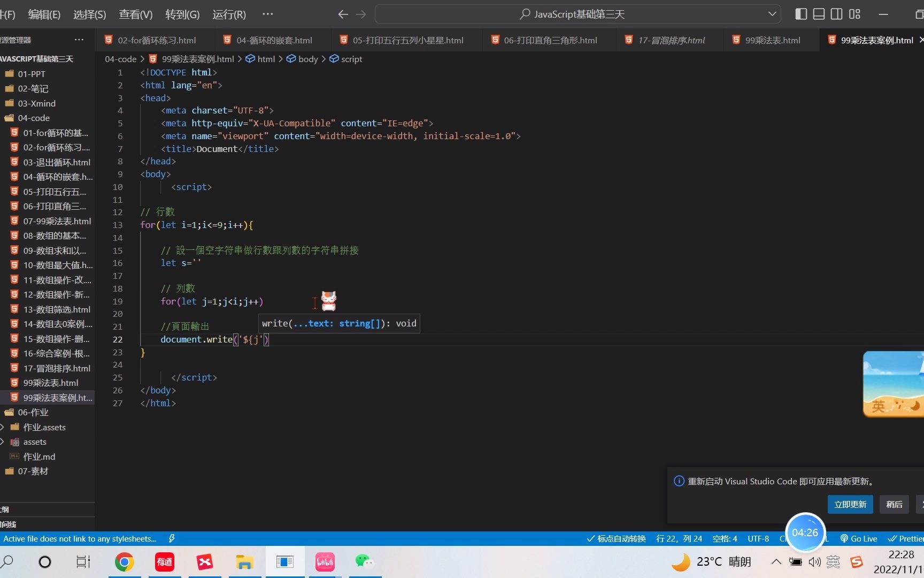The image size is (924, 578).
Task: Click the update notification info icon
Action: (x=679, y=481)
